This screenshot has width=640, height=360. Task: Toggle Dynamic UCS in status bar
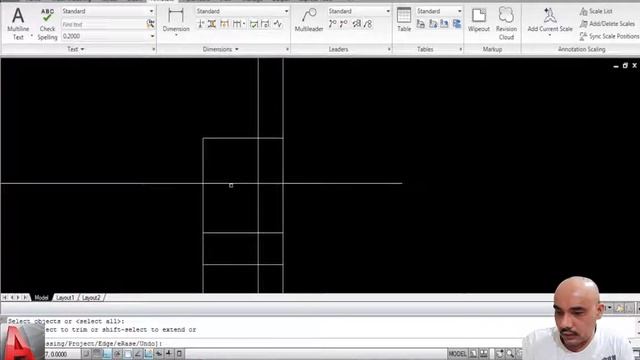148,353
